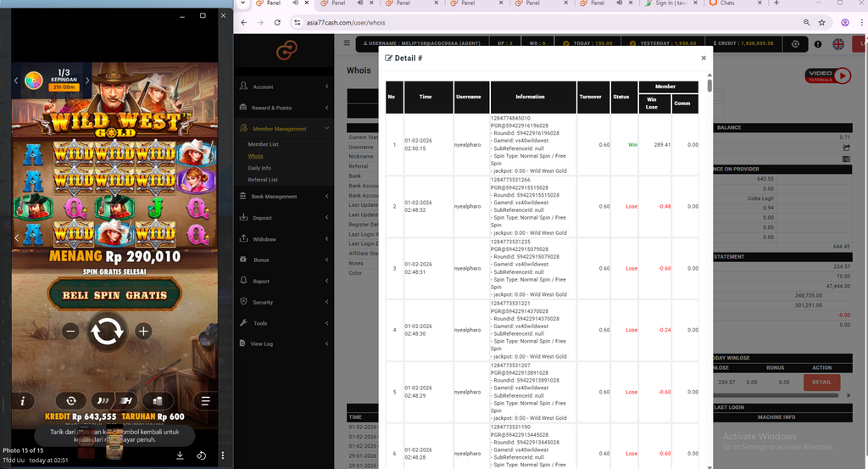
Task: Open the Member List link
Action: (x=263, y=144)
